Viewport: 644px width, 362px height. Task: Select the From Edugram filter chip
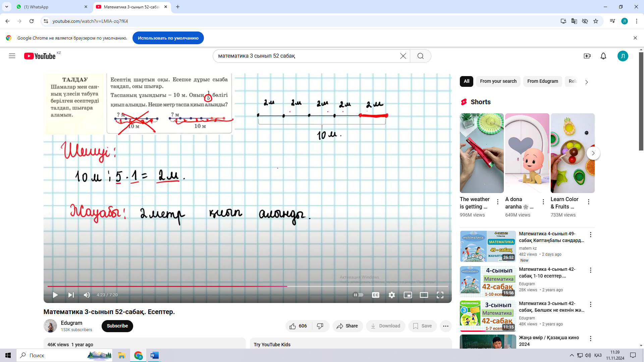[542, 81]
